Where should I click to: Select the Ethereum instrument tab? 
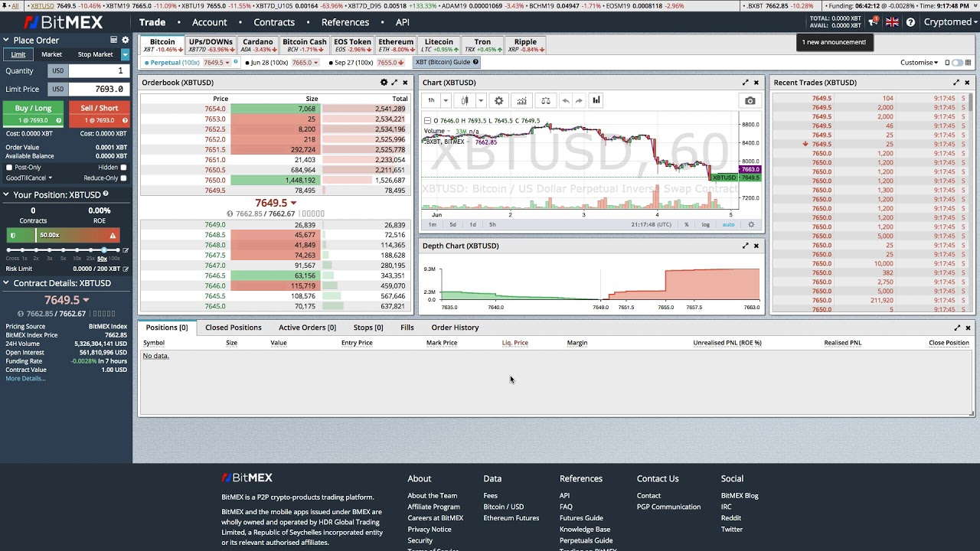[x=396, y=46]
